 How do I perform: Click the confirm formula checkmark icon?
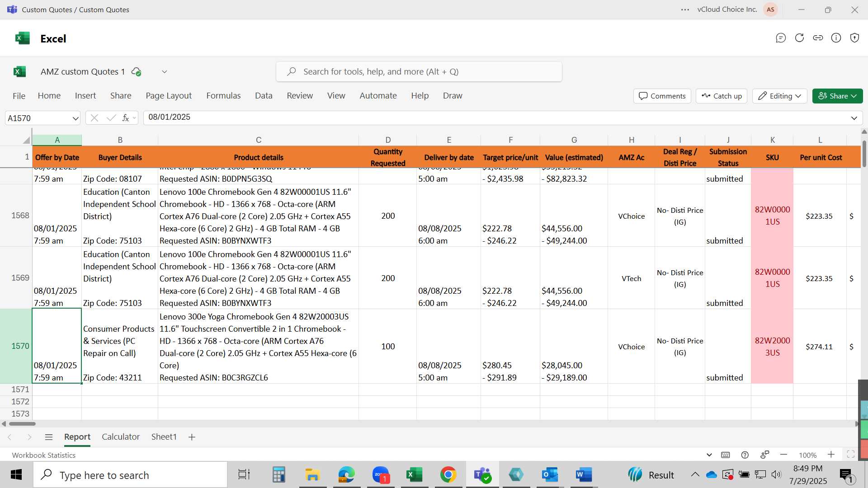click(x=111, y=118)
